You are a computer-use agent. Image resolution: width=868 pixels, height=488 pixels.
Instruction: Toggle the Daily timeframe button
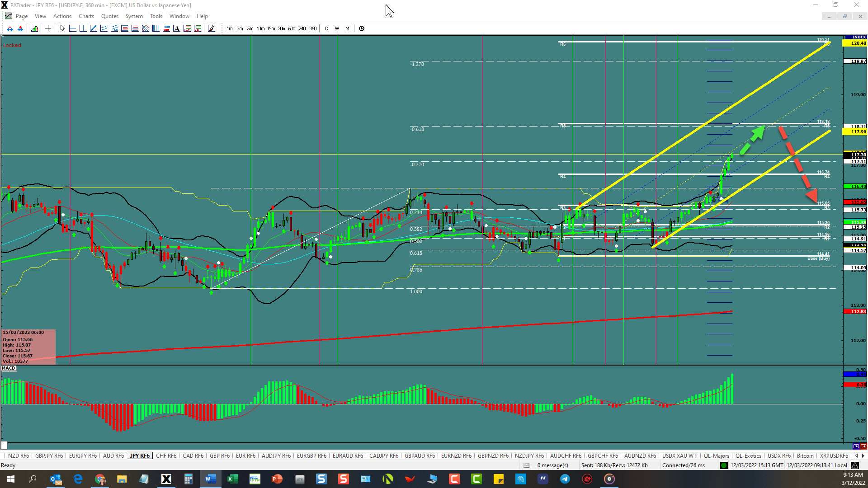pyautogui.click(x=326, y=28)
